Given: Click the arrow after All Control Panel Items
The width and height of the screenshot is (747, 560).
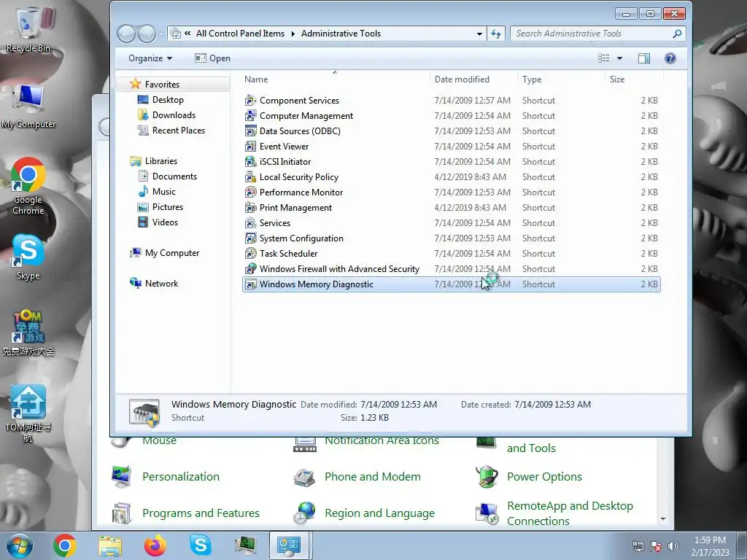Looking at the screenshot, I should pos(293,34).
